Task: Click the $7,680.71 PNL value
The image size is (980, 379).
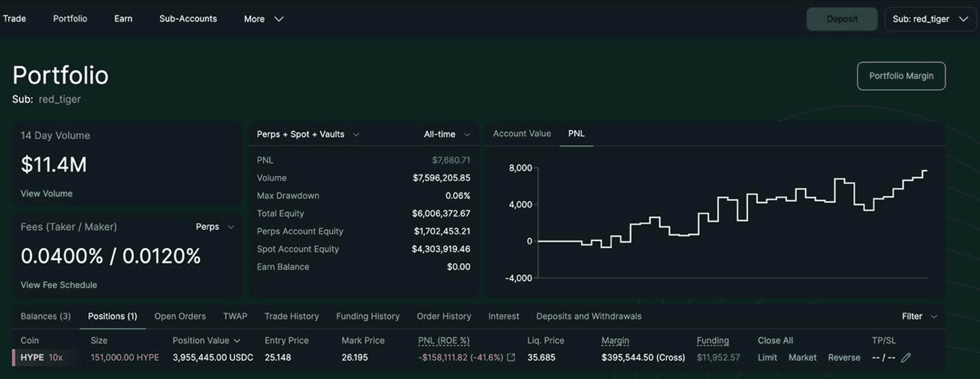Action: pos(451,160)
